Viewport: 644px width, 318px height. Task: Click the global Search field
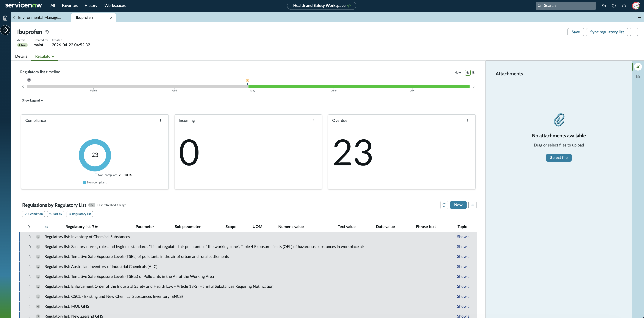(565, 5)
